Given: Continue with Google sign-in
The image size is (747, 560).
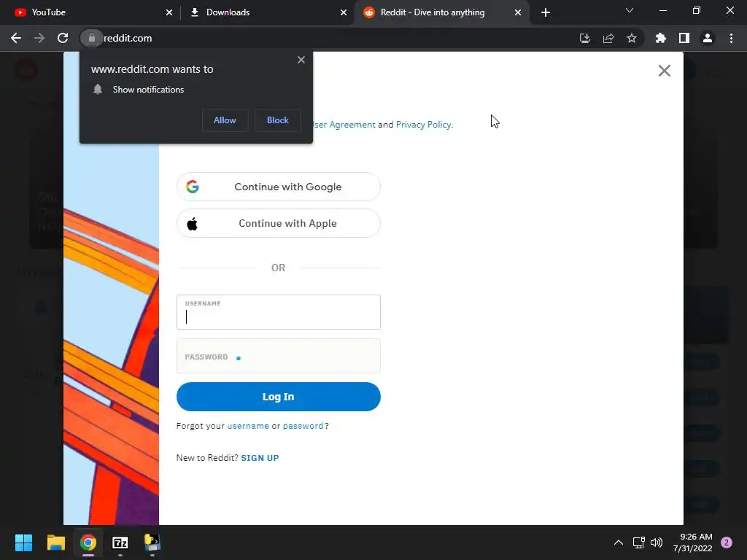Looking at the screenshot, I should 278,187.
